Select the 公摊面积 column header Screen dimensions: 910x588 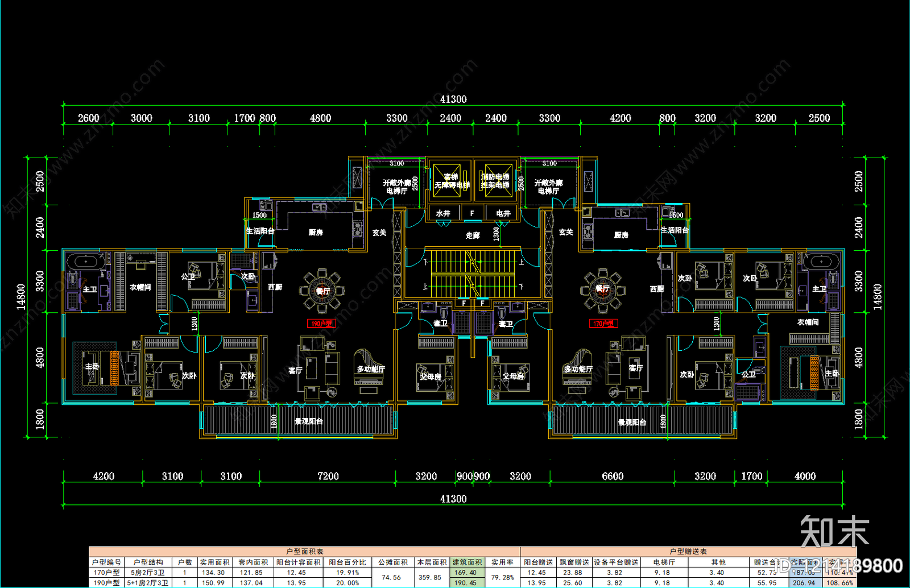click(x=393, y=562)
